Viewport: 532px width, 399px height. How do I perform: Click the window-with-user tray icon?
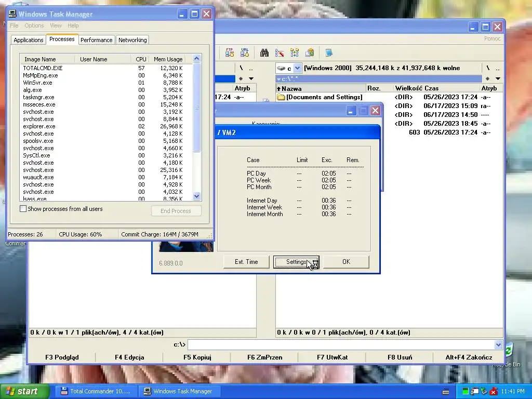[x=475, y=391]
